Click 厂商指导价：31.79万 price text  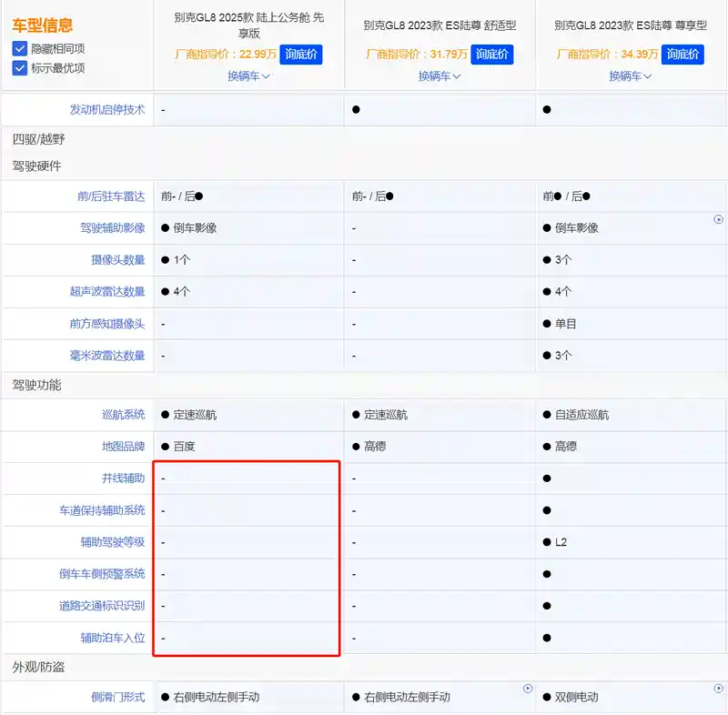click(417, 55)
